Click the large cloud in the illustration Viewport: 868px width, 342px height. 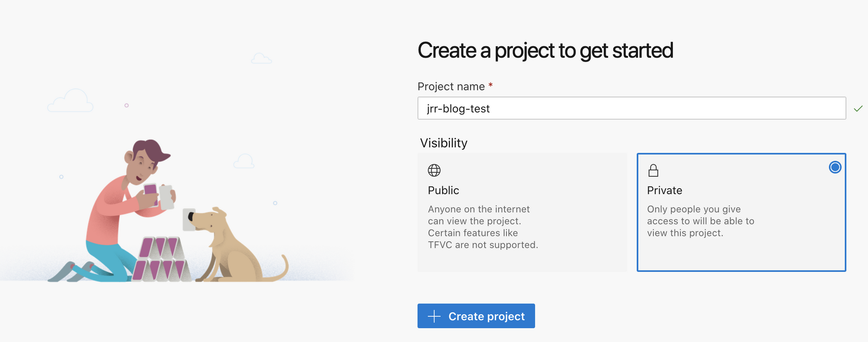point(71,101)
